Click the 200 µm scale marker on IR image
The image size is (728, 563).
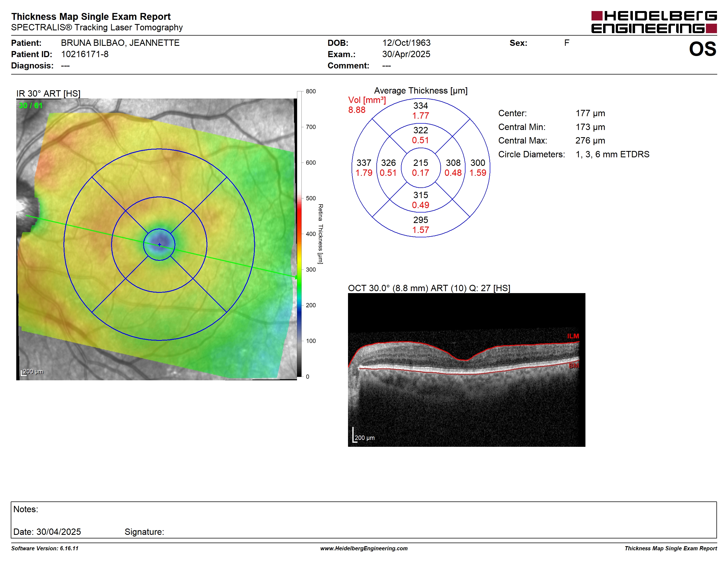[x=32, y=372]
